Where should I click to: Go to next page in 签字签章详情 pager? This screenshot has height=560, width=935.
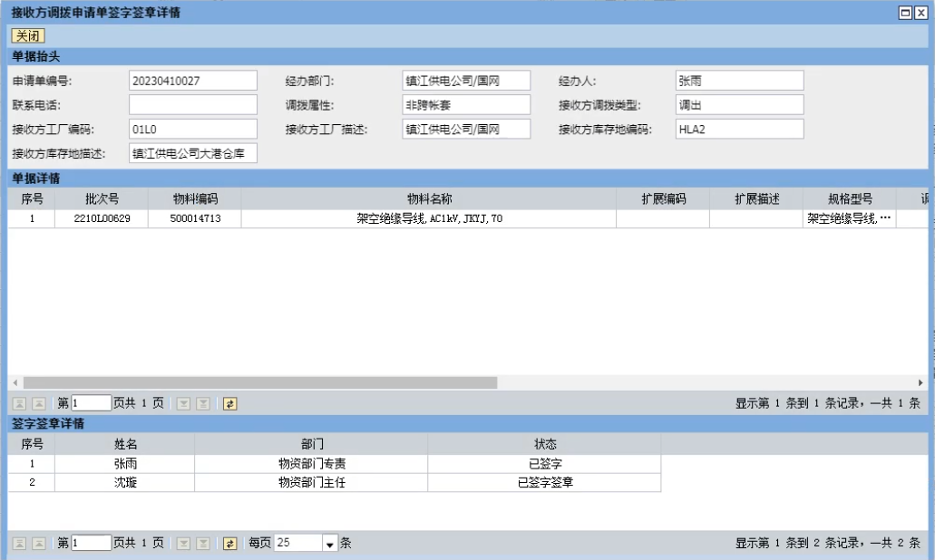(183, 544)
